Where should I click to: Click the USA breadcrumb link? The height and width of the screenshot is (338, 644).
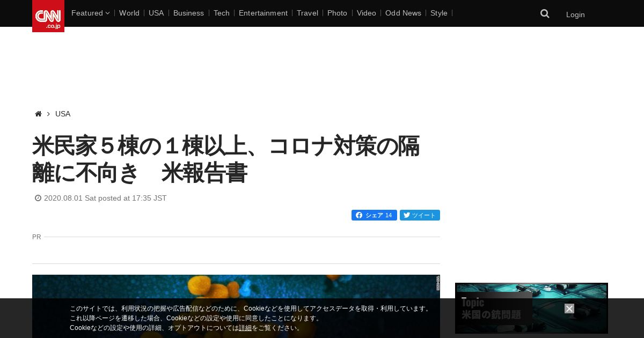point(63,114)
